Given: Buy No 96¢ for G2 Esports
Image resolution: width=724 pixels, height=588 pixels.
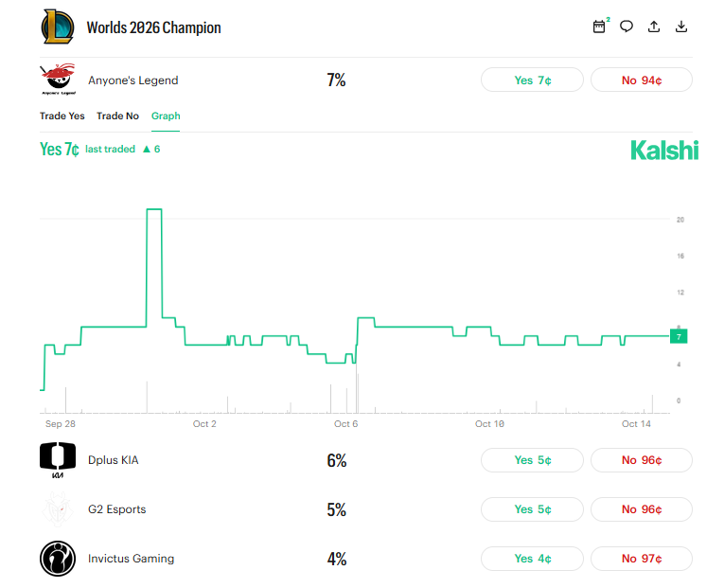Looking at the screenshot, I should pyautogui.click(x=642, y=509).
